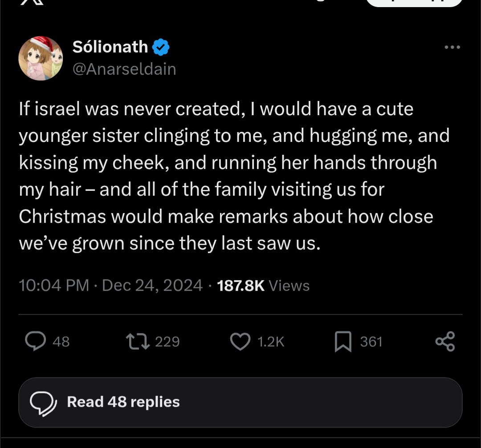
Task: Open the @Anarseldain handle link
Action: 124,69
